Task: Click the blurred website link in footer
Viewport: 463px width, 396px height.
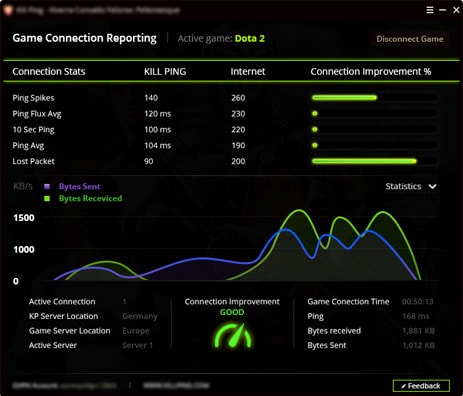Action: [176, 385]
